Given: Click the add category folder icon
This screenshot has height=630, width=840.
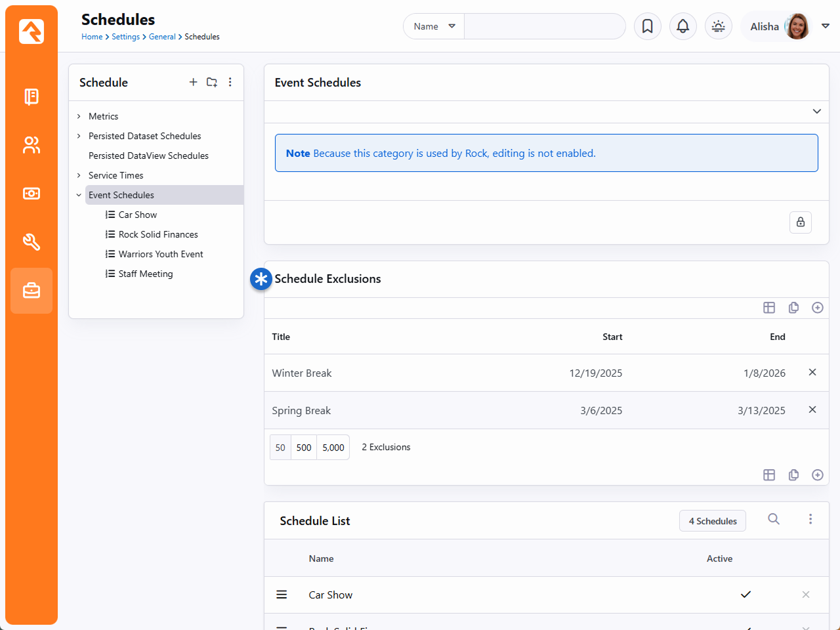Looking at the screenshot, I should click(211, 82).
